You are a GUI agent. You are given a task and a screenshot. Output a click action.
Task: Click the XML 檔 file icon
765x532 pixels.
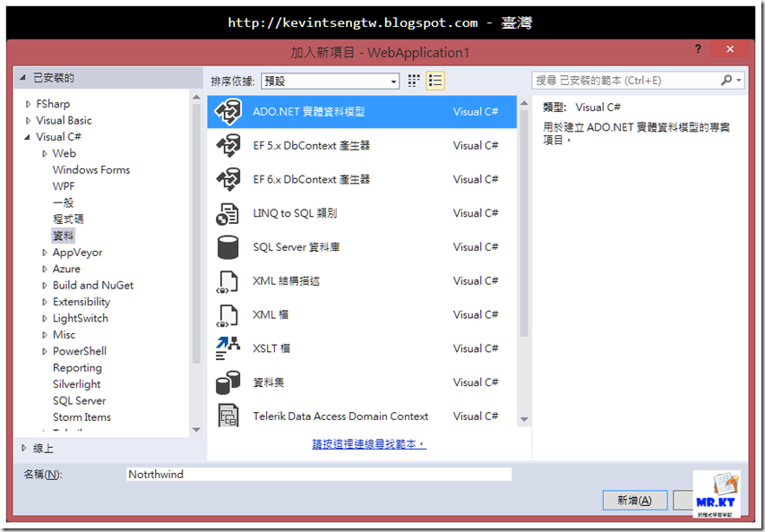[x=227, y=315]
